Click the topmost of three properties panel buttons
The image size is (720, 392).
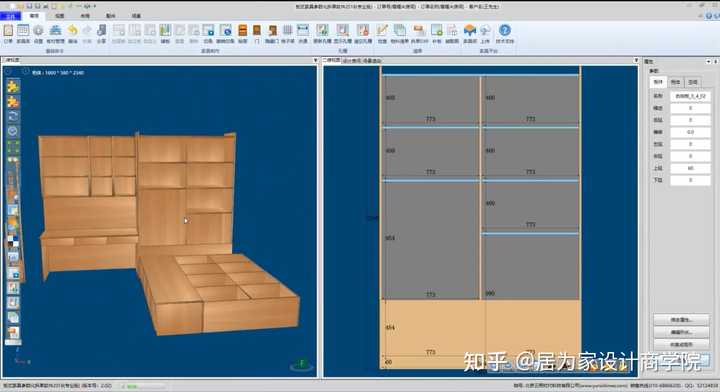(x=681, y=319)
